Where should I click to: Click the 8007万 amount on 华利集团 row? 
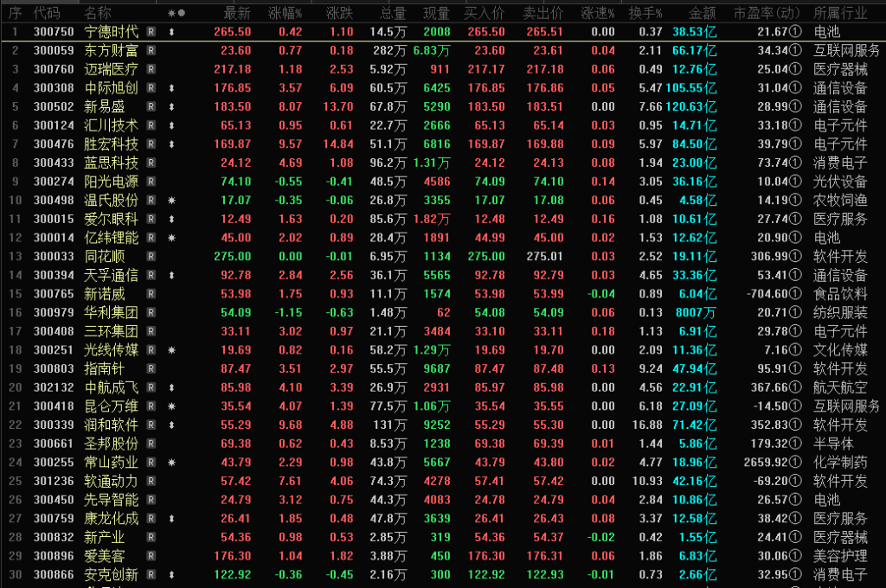697,313
